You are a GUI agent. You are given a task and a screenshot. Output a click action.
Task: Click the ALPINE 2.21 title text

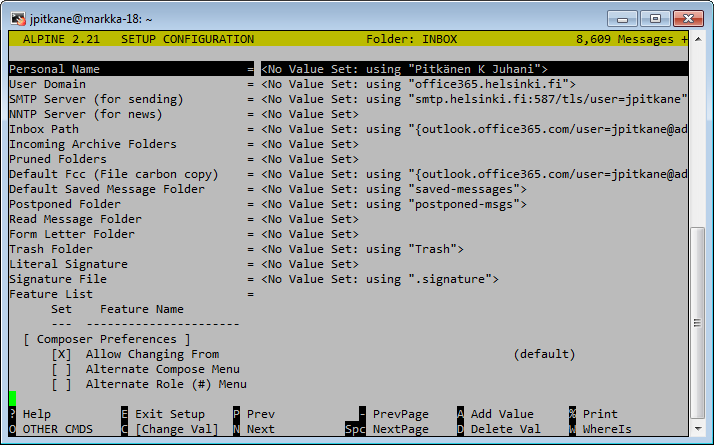61,39
